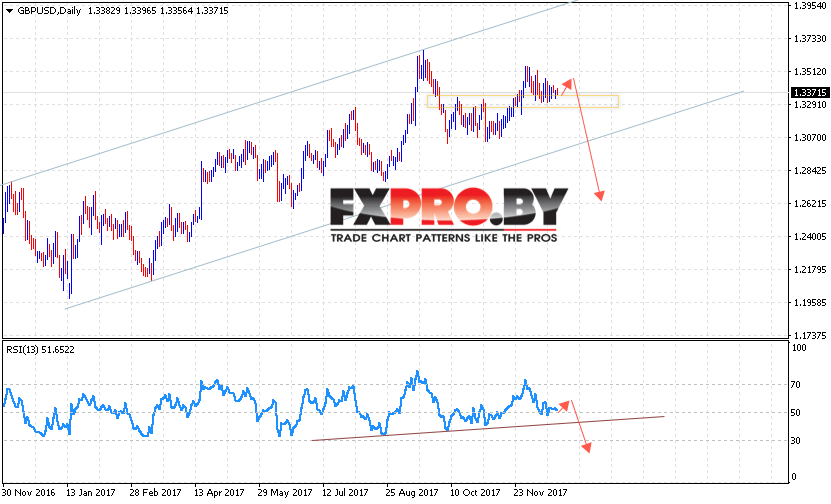The image size is (831, 504).
Task: Click the 1.17375 price axis value
Action: click(810, 335)
